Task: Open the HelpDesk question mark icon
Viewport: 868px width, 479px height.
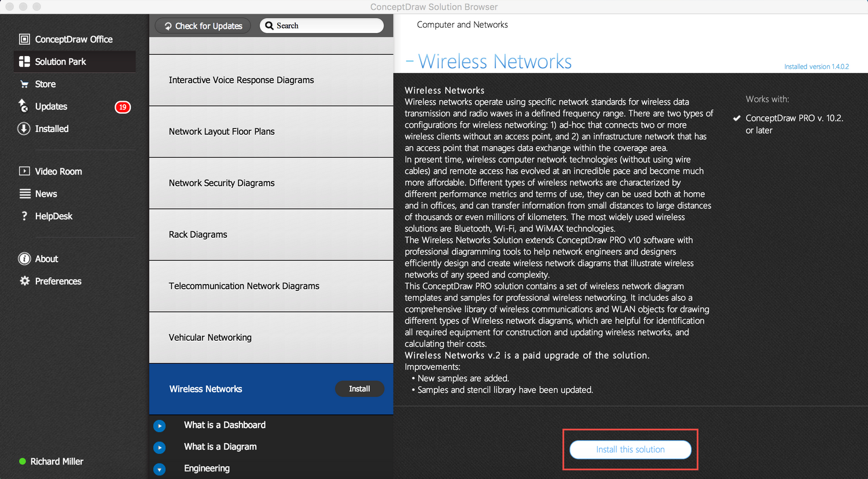Action: (x=24, y=216)
